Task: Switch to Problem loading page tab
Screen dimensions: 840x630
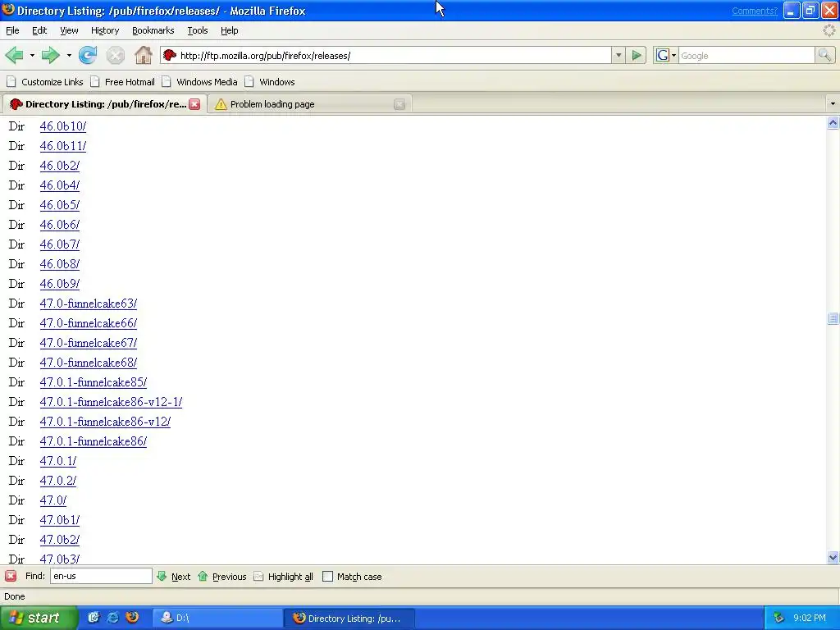Action: 309,104
